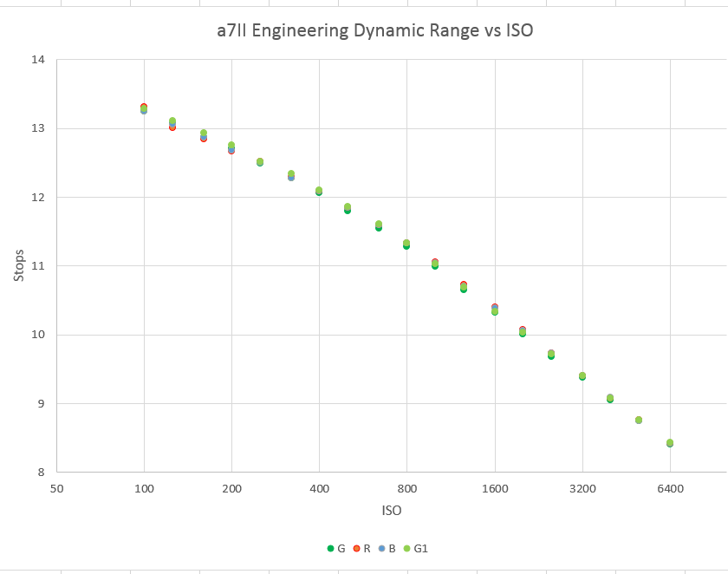The width and height of the screenshot is (728, 574).
Task: Click the 6400 label on the ISO axis
Action: click(x=671, y=488)
